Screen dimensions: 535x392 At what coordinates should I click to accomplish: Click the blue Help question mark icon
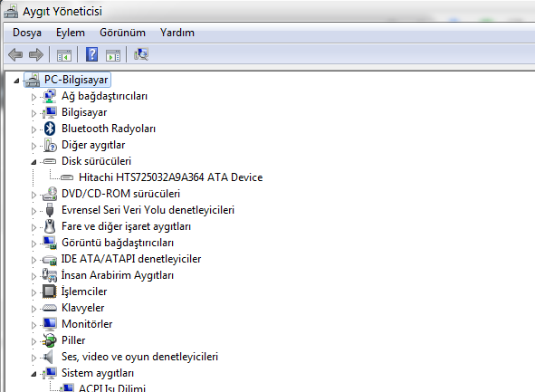pyautogui.click(x=91, y=54)
